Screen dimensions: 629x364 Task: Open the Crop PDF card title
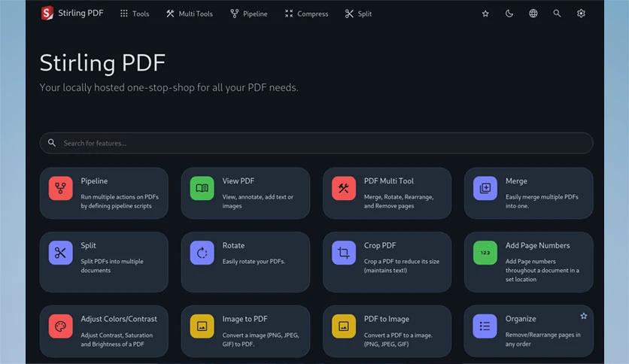click(x=380, y=245)
